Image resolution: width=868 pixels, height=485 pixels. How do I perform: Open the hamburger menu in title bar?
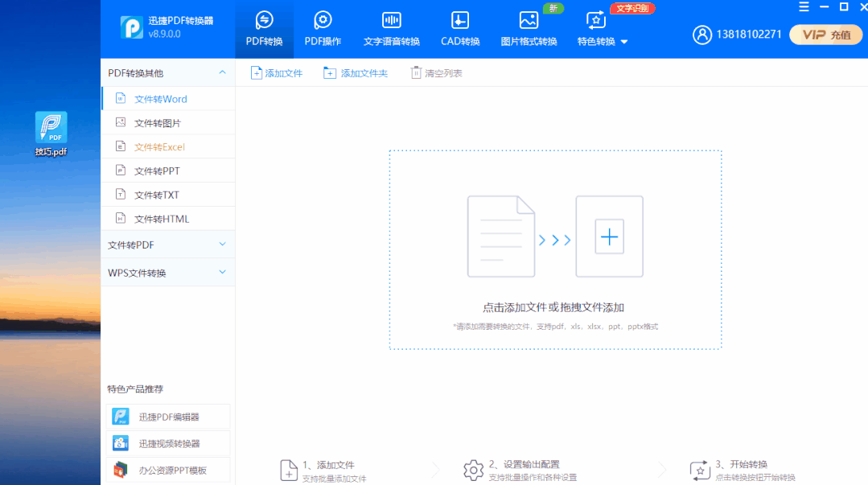pos(804,7)
